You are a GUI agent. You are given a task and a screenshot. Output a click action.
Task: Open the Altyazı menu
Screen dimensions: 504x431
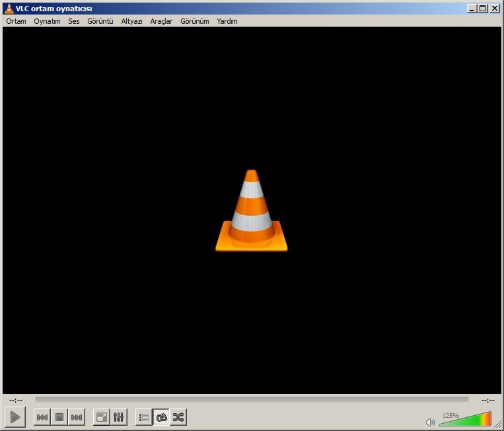pyautogui.click(x=131, y=21)
